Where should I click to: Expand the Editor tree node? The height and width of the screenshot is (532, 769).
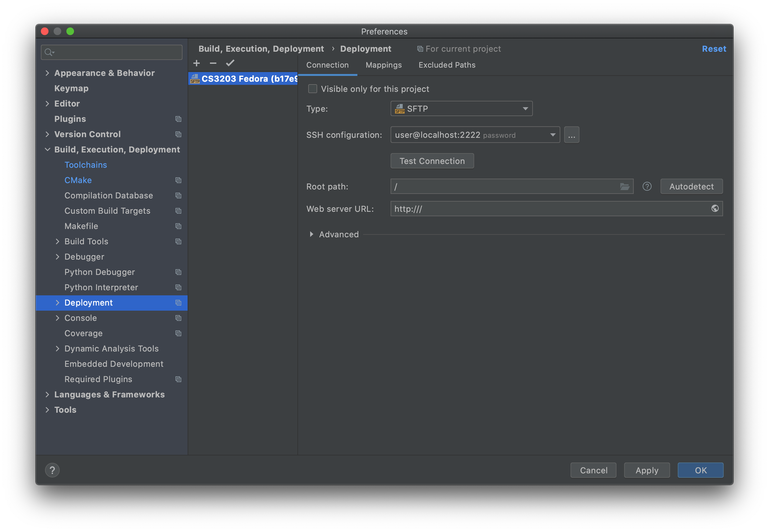point(47,104)
